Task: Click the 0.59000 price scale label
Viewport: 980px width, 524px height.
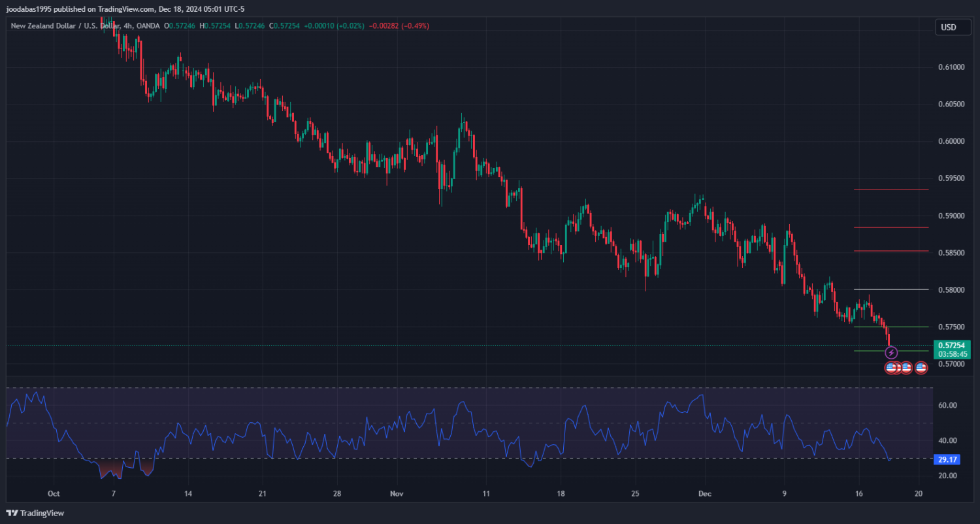Action: pyautogui.click(x=951, y=216)
